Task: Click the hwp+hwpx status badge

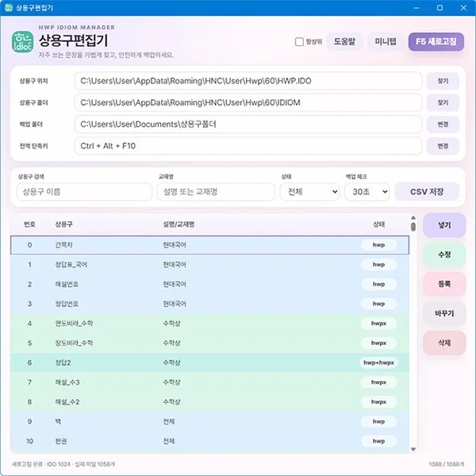Action: click(x=378, y=363)
